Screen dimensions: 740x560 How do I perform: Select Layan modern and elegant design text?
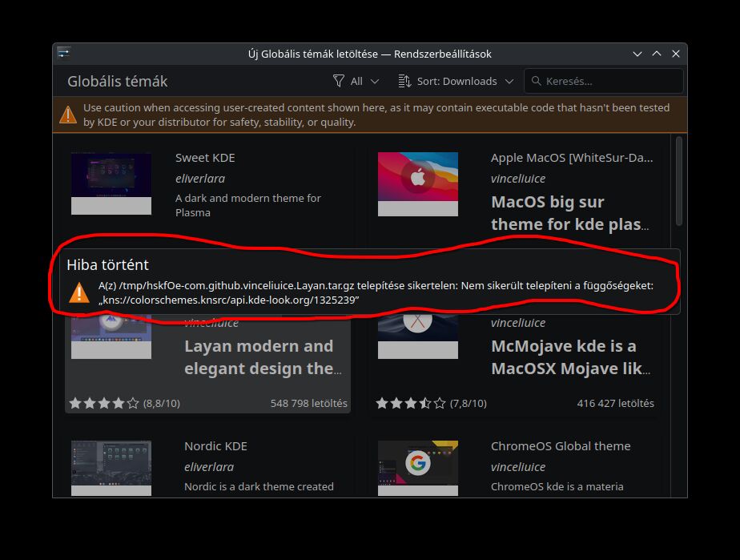(263, 357)
